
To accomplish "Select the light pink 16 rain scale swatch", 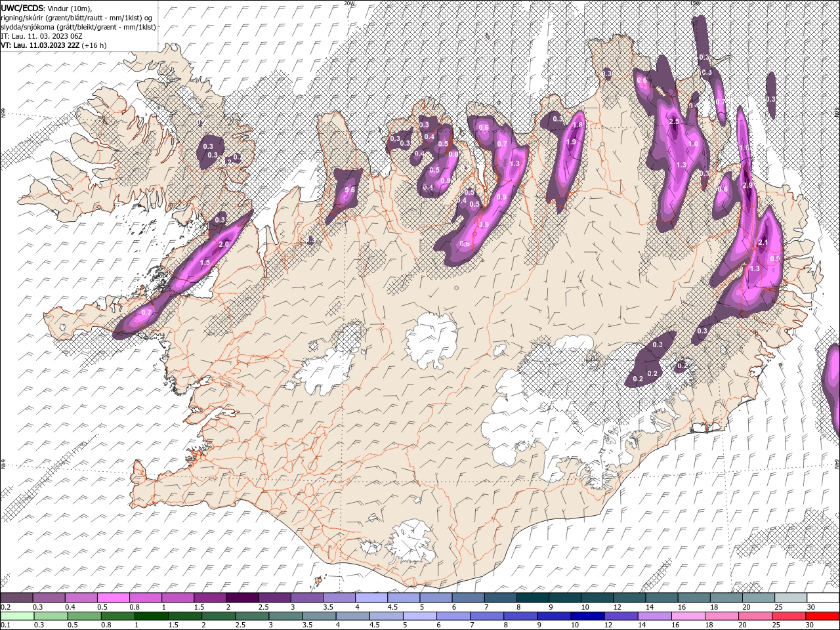I will 688,616.
